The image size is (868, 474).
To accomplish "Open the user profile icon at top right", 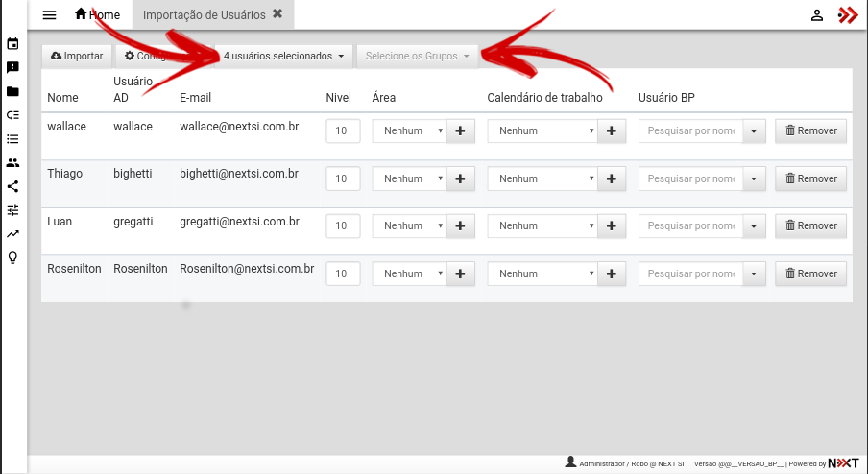I will 816,15.
